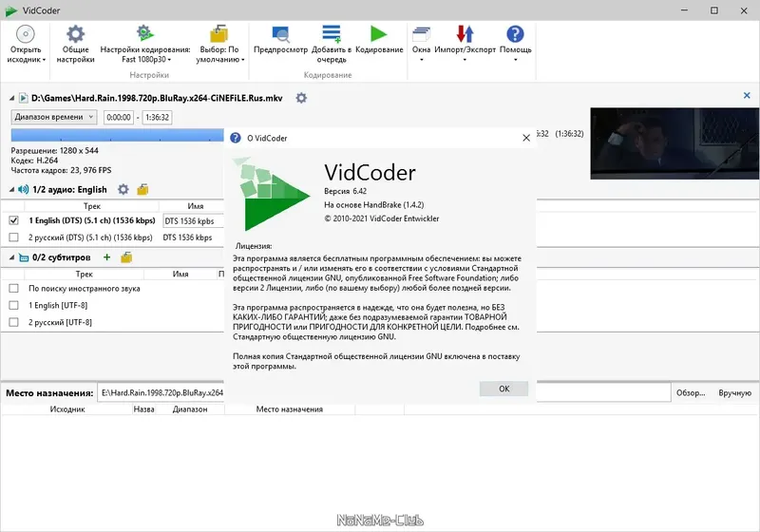The height and width of the screenshot is (532, 760).
Task: Click Место назначения queue column header
Action: coord(290,409)
